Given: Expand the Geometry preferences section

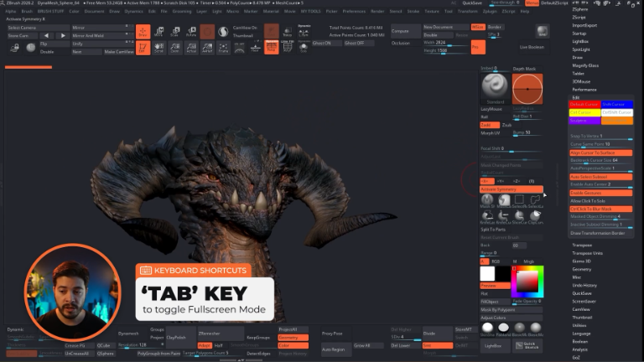Looking at the screenshot, I should pyautogui.click(x=582, y=269).
